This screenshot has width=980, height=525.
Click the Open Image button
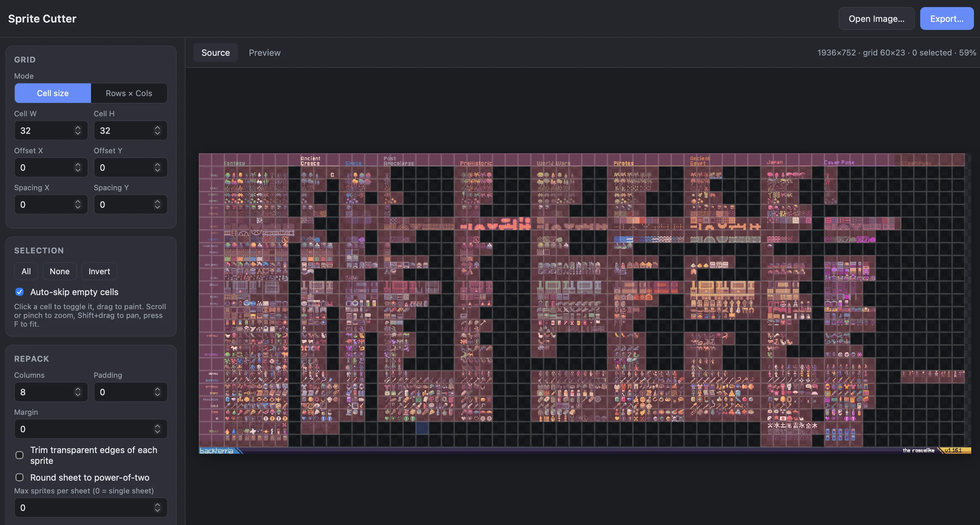pos(876,19)
